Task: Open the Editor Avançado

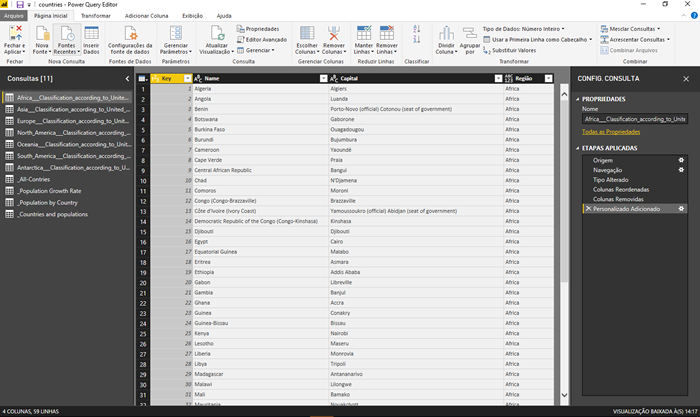Action: [262, 39]
